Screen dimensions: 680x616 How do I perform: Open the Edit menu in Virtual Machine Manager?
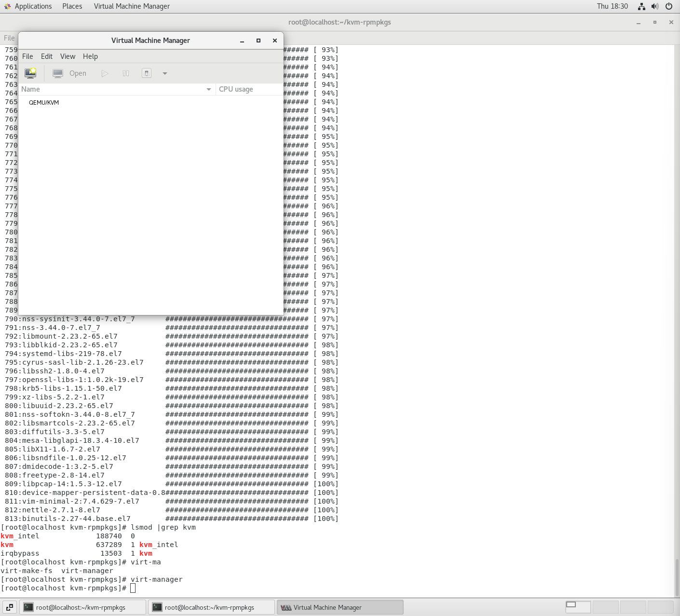tap(47, 56)
